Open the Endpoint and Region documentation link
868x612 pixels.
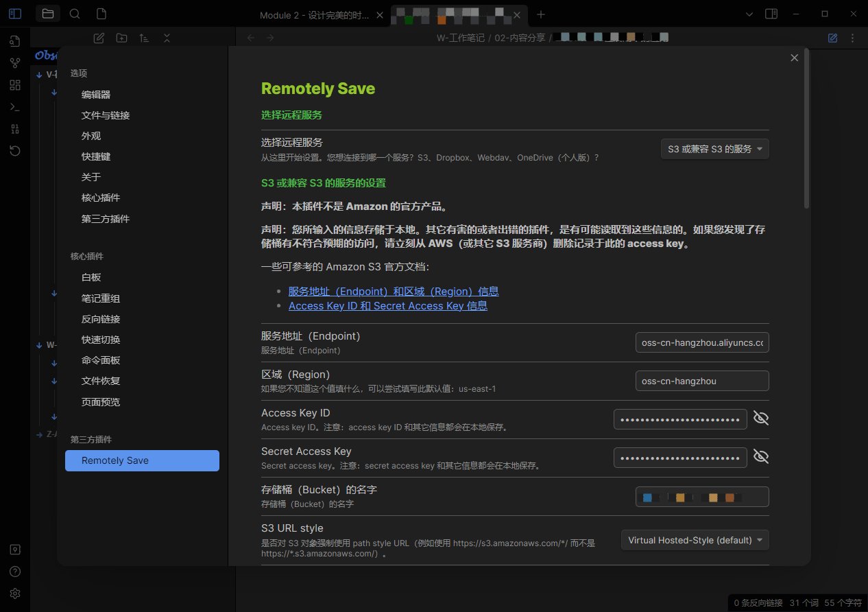pyautogui.click(x=394, y=291)
